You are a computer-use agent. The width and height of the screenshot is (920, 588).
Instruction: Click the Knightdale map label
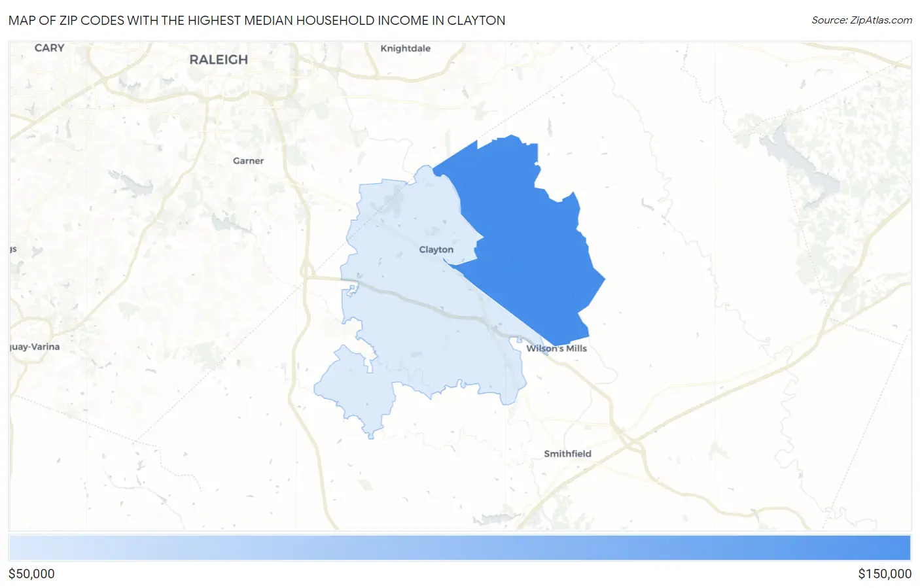[x=406, y=48]
